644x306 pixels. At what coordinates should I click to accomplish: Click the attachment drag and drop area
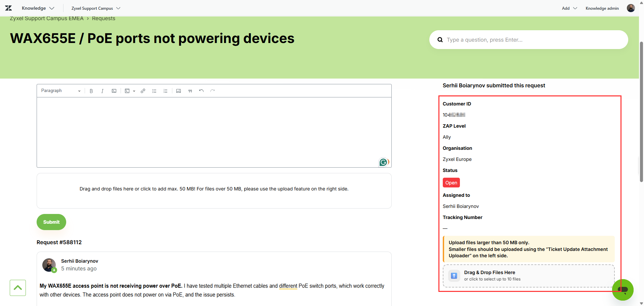point(214,191)
